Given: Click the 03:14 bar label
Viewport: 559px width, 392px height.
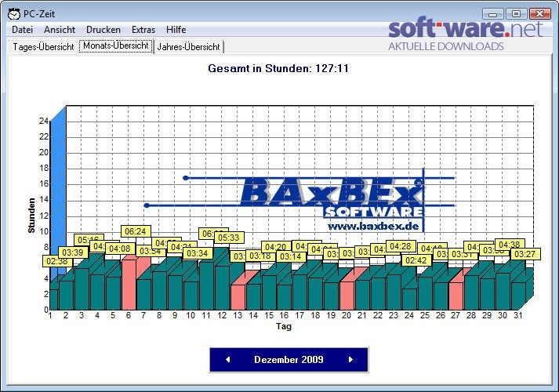Looking at the screenshot, I should pos(291,256).
